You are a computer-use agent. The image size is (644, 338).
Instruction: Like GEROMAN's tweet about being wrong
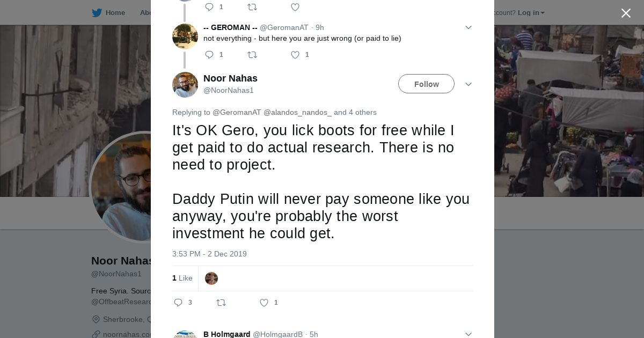click(x=295, y=55)
